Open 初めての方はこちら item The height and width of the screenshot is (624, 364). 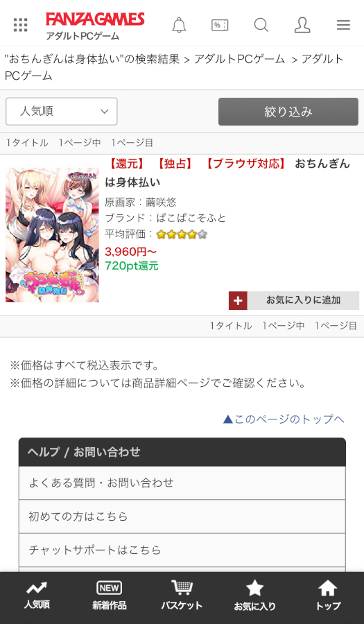[182, 517]
